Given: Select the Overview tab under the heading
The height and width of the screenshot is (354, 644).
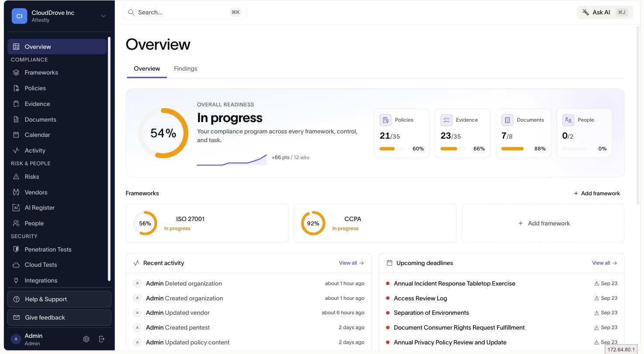Looking at the screenshot, I should click(x=147, y=69).
